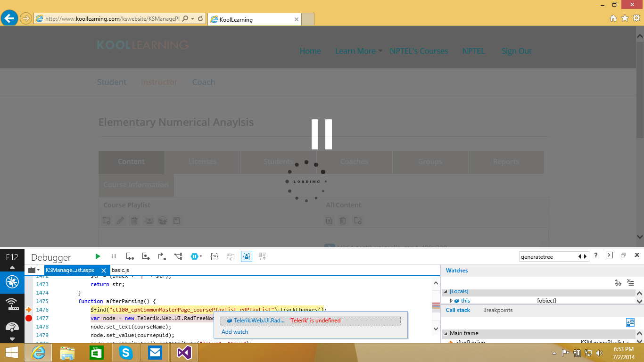
Task: Open a new browser tab
Action: click(x=308, y=19)
